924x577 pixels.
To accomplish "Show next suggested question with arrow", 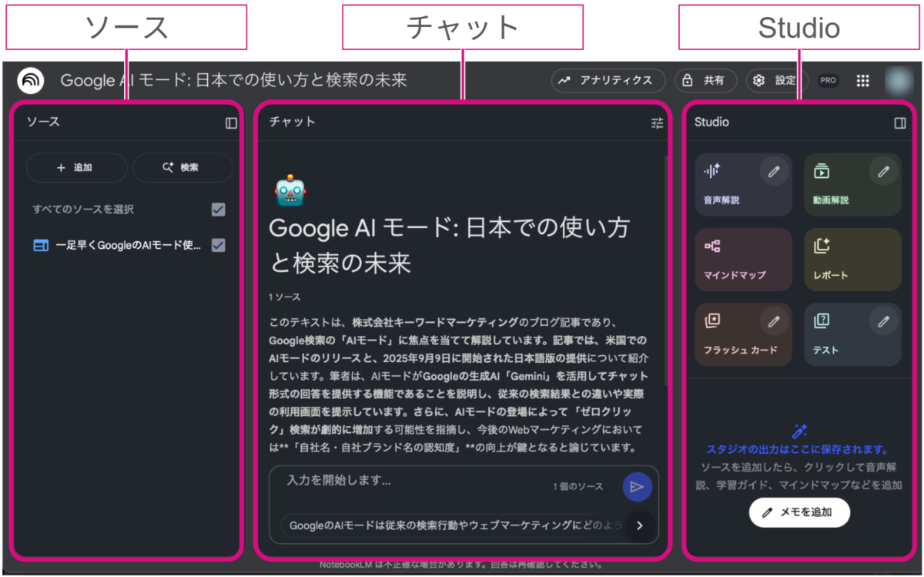I will coord(639,526).
